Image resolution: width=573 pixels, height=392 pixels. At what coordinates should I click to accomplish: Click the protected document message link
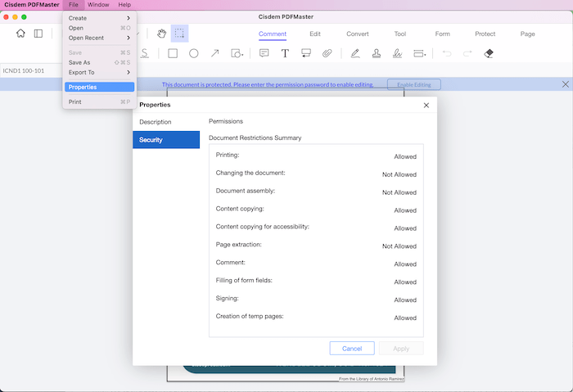(268, 84)
